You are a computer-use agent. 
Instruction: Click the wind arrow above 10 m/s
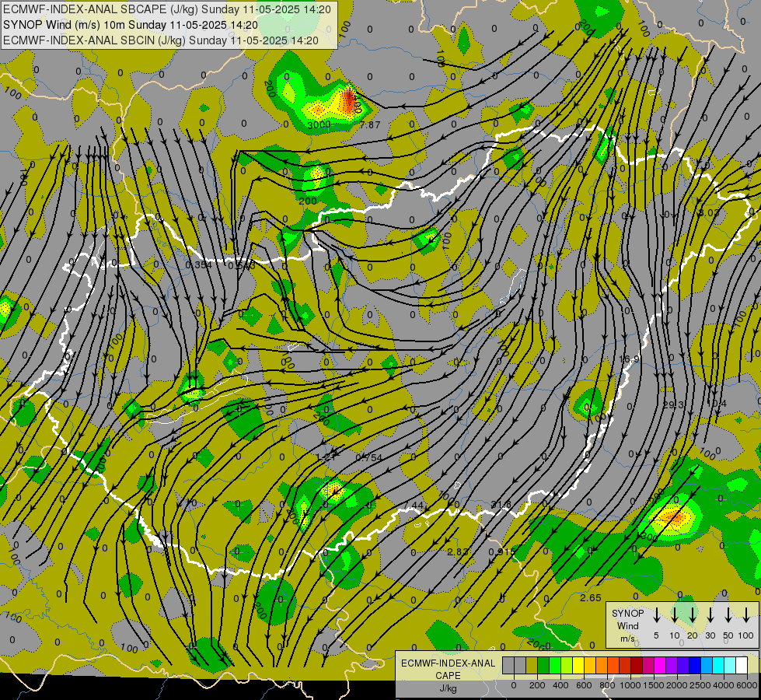(674, 615)
